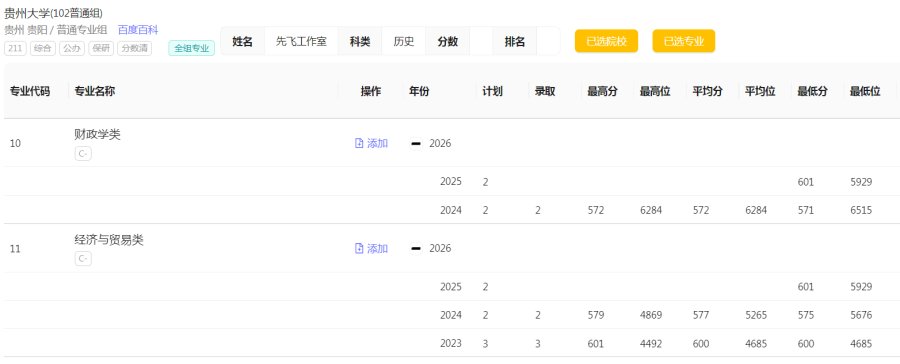Collapse 2026 row for 财政学类
Viewport: 900px width, 364px height.
416,144
